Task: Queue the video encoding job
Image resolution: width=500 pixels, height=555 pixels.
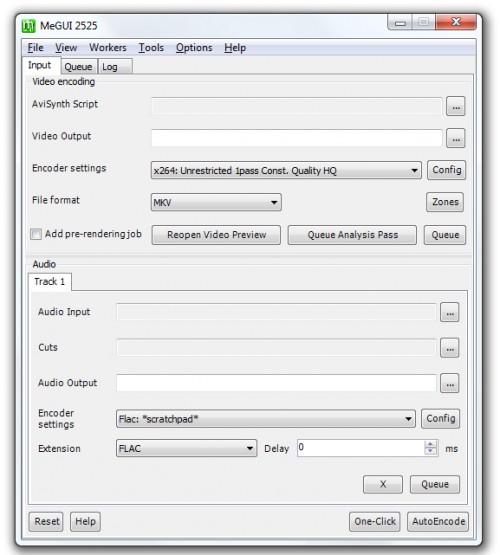Action: pyautogui.click(x=445, y=235)
